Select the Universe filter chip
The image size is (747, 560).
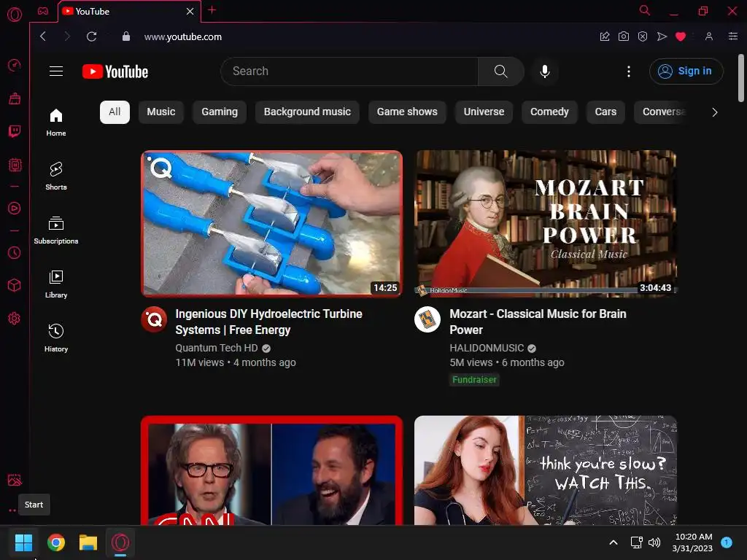tap(484, 112)
